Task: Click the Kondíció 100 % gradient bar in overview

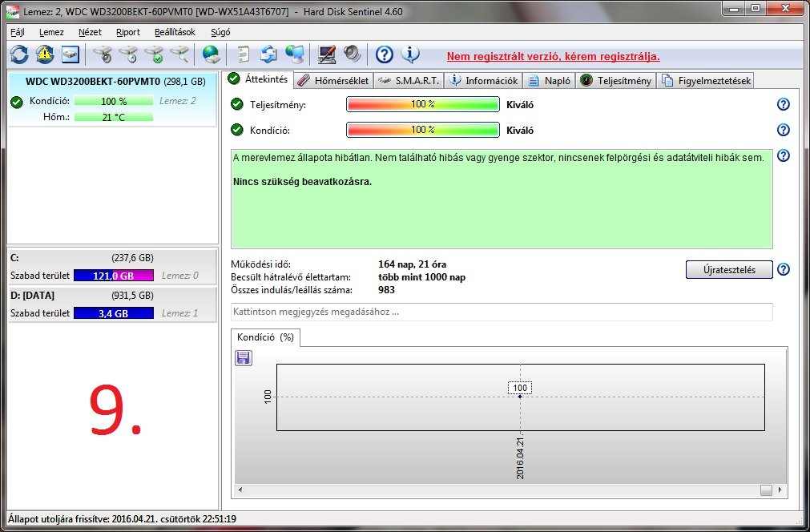Action: [422, 130]
